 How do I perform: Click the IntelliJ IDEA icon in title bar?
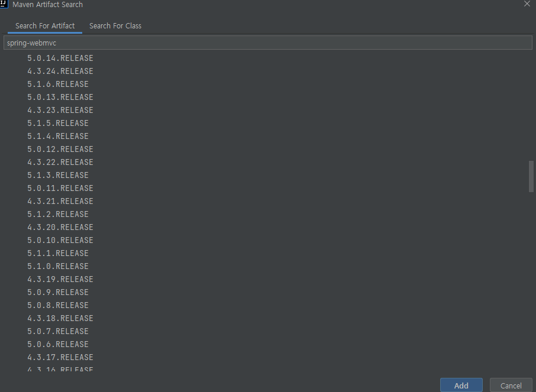click(x=4, y=4)
